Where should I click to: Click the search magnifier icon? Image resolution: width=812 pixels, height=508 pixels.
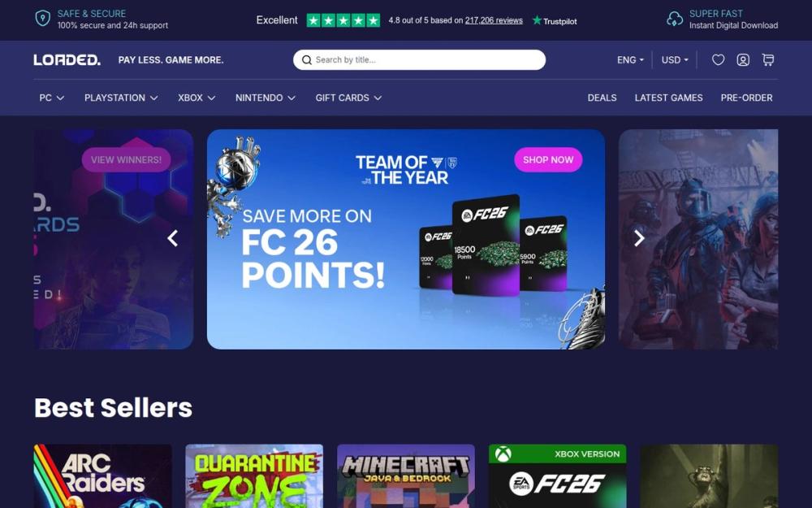click(307, 60)
